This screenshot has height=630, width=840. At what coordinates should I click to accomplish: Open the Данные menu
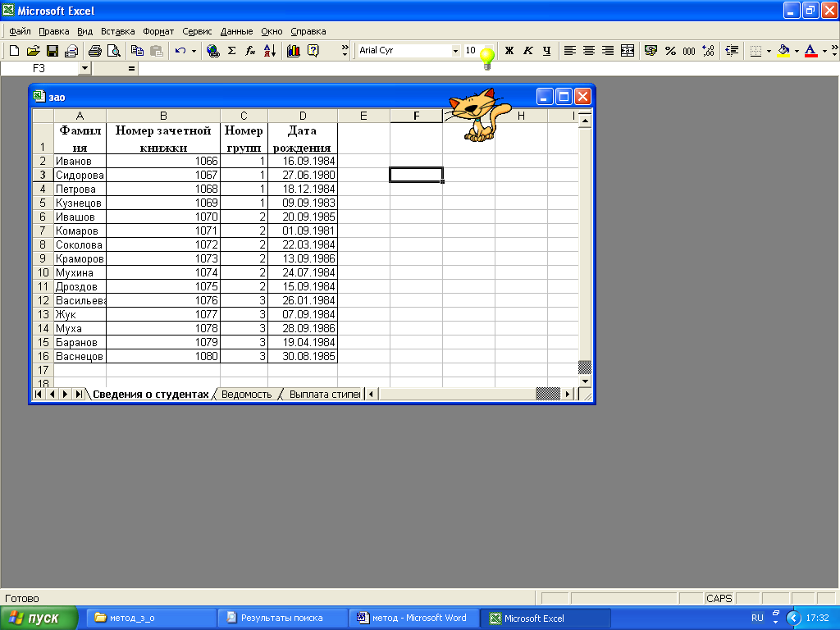236,32
